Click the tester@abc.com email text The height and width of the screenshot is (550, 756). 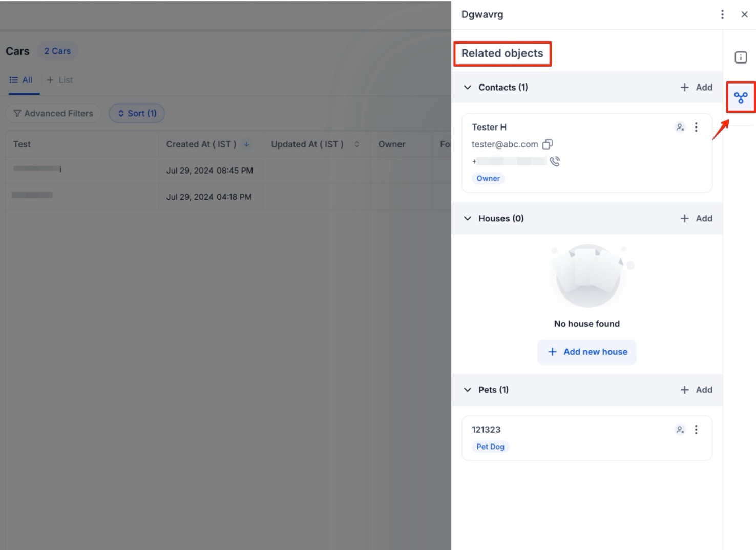point(505,144)
